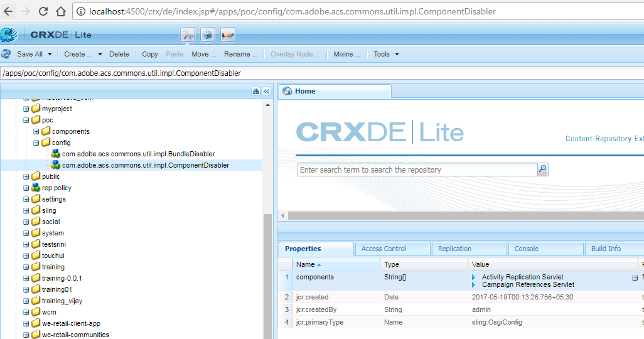Click the browser forward arrow
Viewport: 644px width, 339px height.
click(26, 11)
